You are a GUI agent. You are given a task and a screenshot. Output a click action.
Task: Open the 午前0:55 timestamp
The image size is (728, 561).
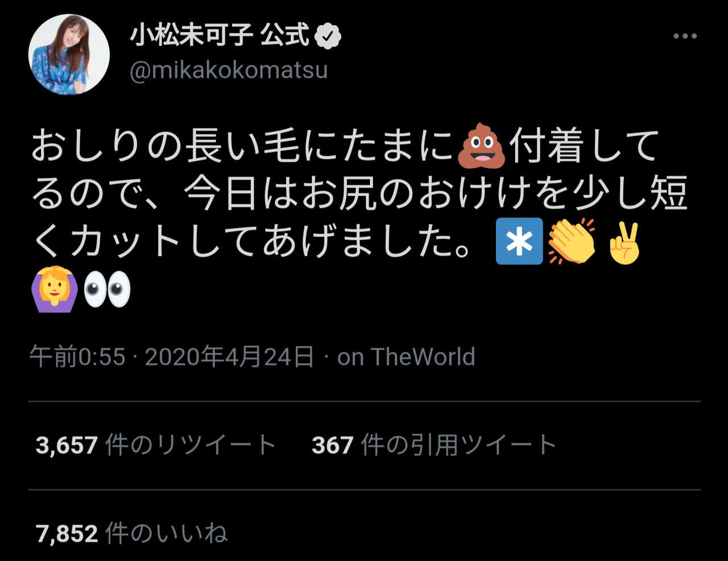coord(77,357)
